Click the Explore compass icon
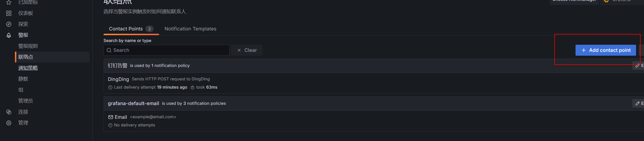This screenshot has height=141, width=644. point(9,24)
